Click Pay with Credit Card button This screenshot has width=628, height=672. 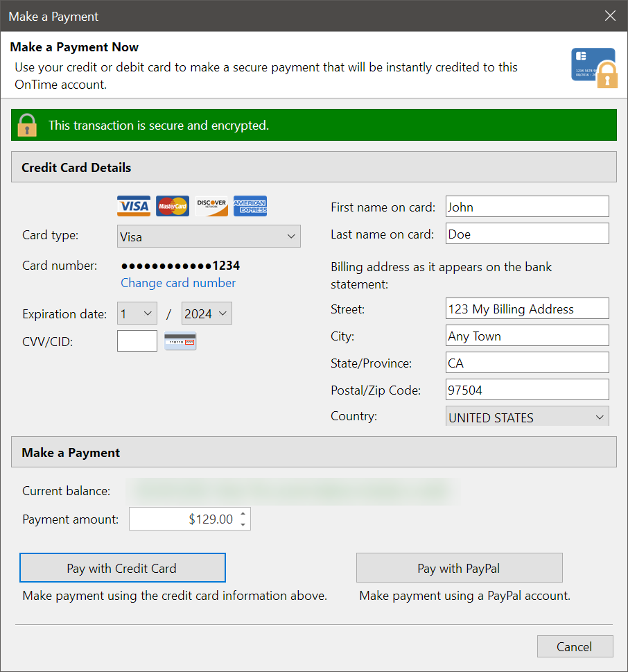coord(123,568)
